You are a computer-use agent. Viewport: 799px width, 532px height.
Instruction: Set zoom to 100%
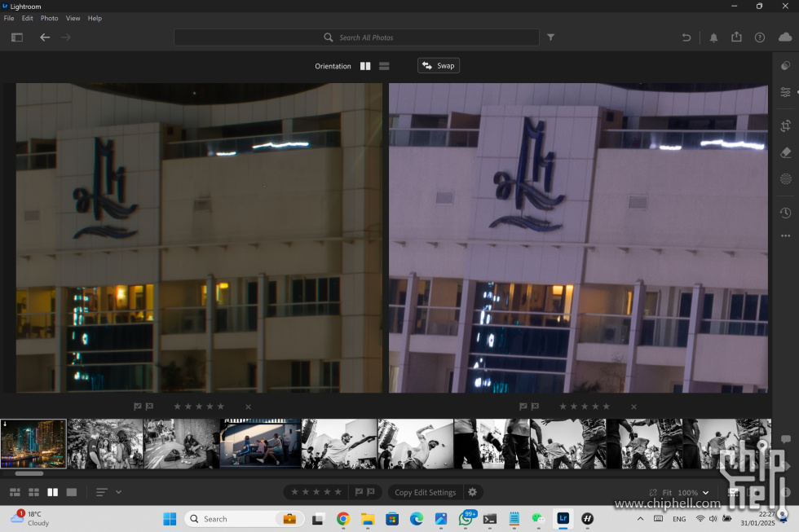pyautogui.click(x=687, y=493)
